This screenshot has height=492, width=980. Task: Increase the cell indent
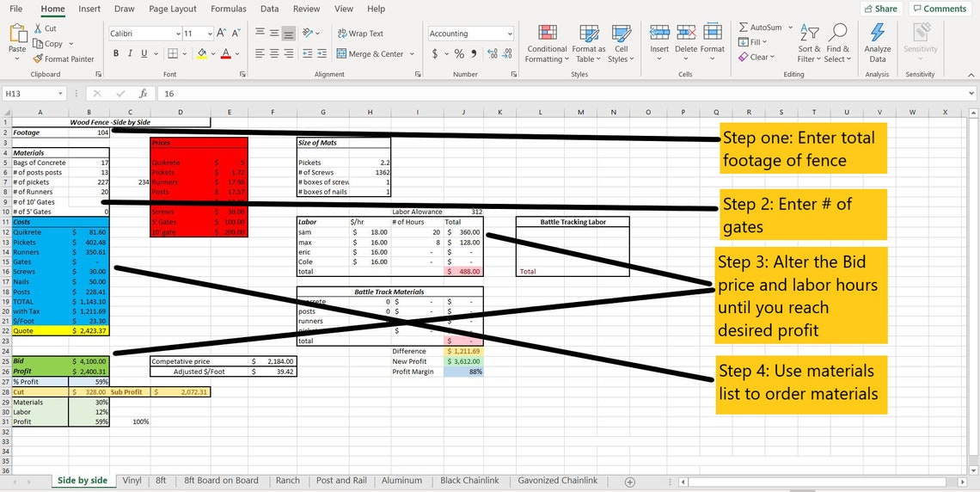[x=322, y=54]
